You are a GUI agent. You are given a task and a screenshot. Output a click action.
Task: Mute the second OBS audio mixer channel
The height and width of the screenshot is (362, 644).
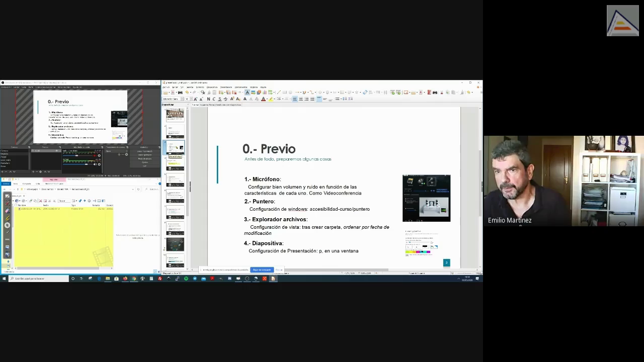[95, 164]
